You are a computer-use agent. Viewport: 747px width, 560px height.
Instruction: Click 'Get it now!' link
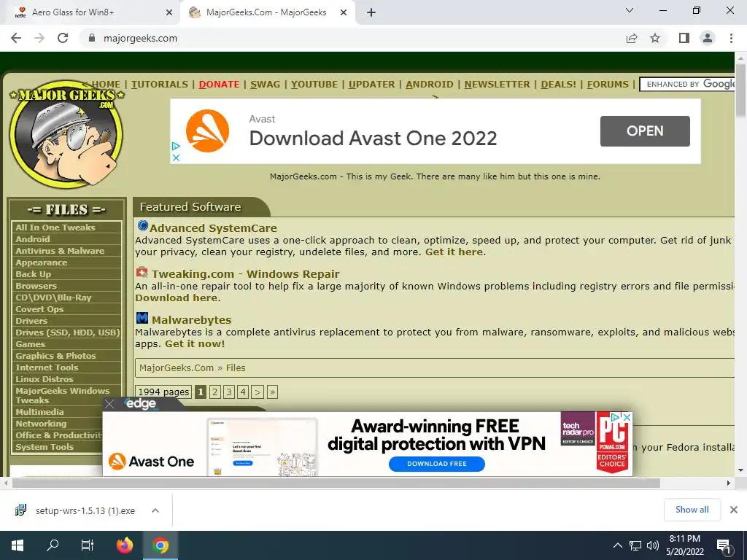pos(195,344)
